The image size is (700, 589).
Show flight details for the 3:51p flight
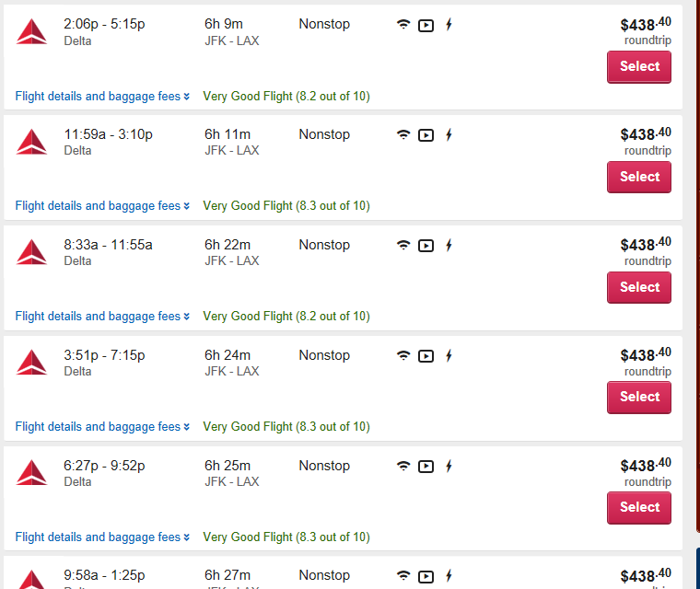tap(102, 427)
